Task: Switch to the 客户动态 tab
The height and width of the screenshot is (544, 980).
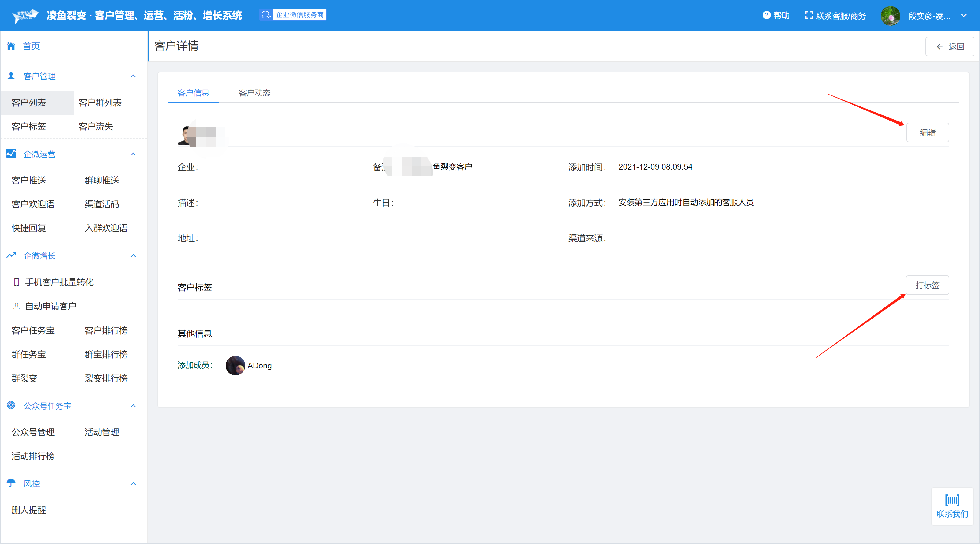Action: 254,93
